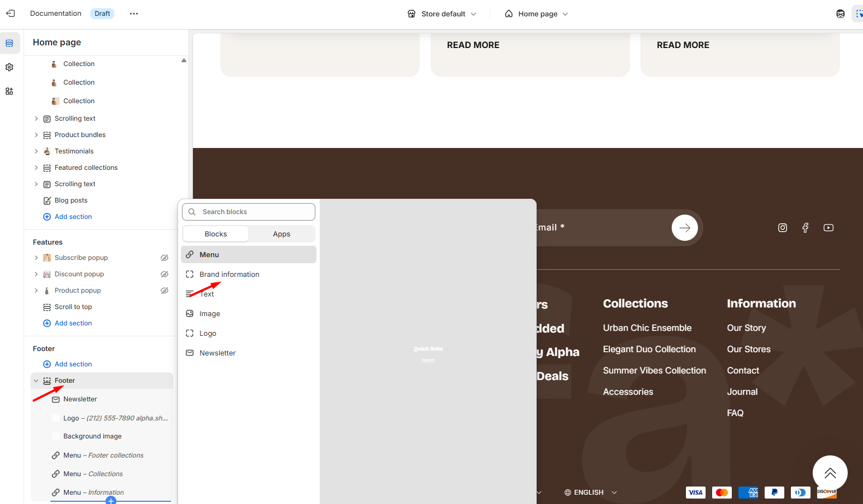Select Menu – Information block
Viewport: 863px width, 504px height.
tap(93, 493)
